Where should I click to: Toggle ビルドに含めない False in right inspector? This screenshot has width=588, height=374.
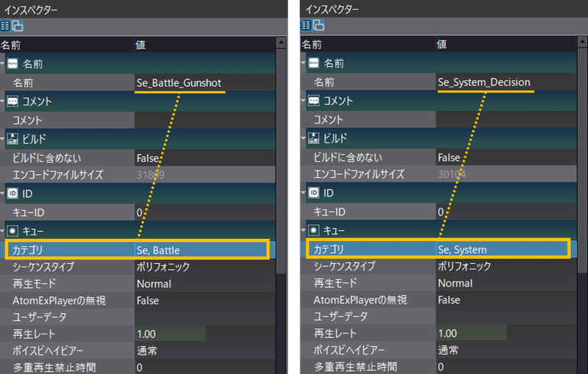(506, 157)
